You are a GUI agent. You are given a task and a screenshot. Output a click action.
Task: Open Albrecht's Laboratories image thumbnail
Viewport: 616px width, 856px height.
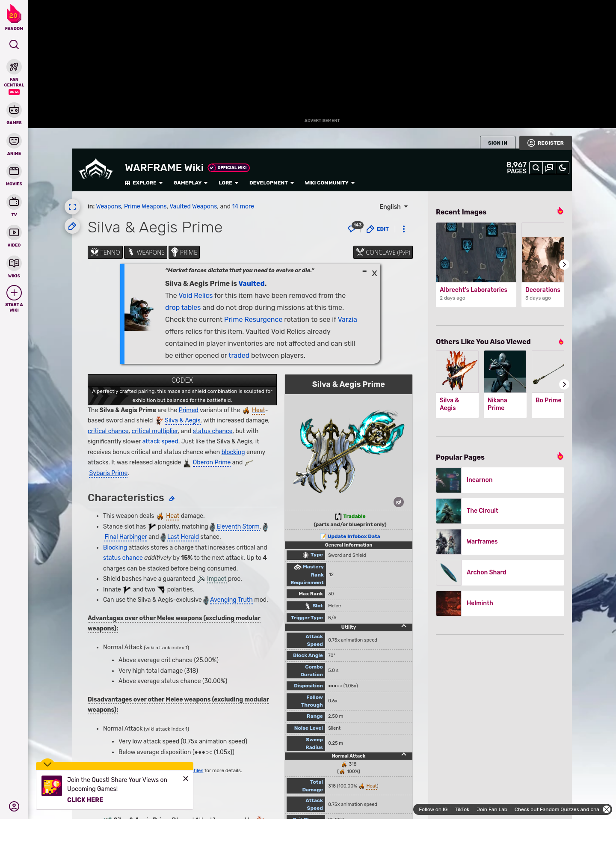tap(476, 252)
